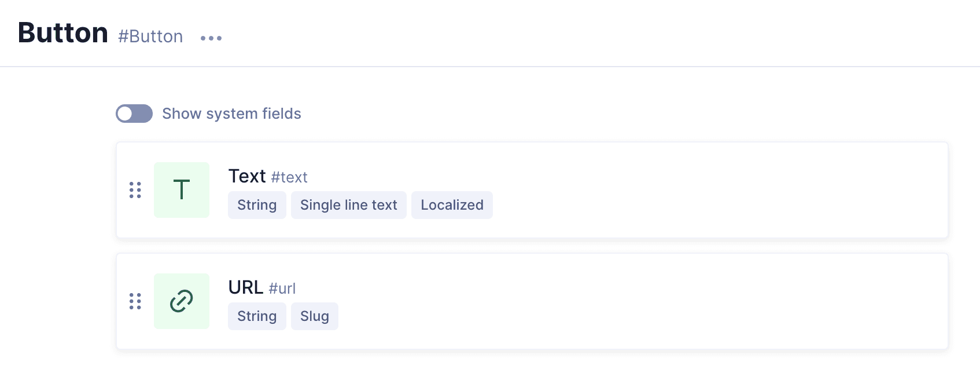Click the green T icon of the Text field
This screenshot has width=980, height=380.
[182, 190]
